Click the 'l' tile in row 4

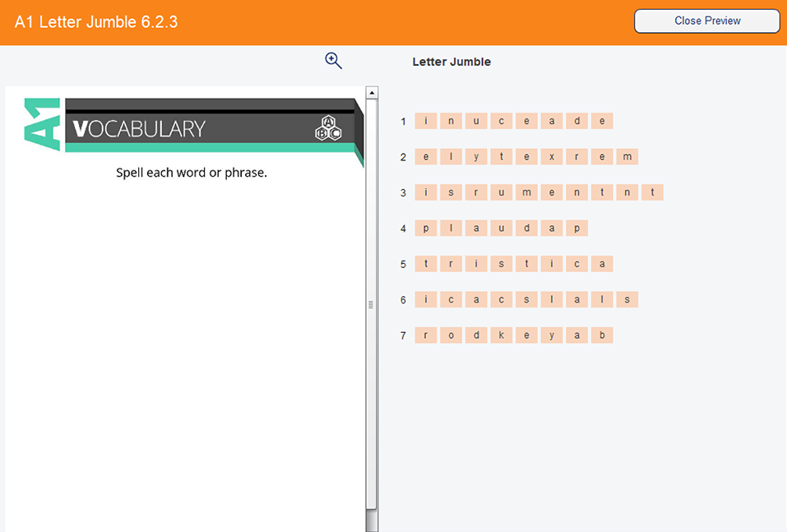pyautogui.click(x=451, y=229)
